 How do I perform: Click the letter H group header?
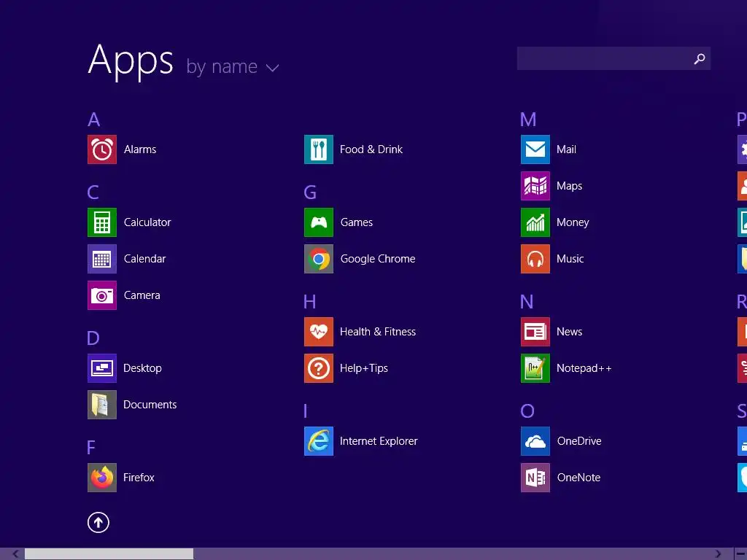309,302
